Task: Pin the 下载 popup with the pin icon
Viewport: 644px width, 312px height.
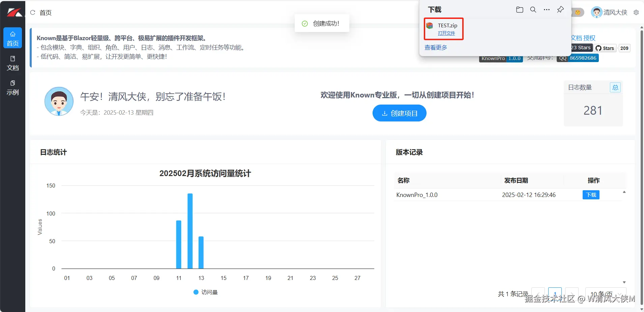Action: tap(560, 9)
